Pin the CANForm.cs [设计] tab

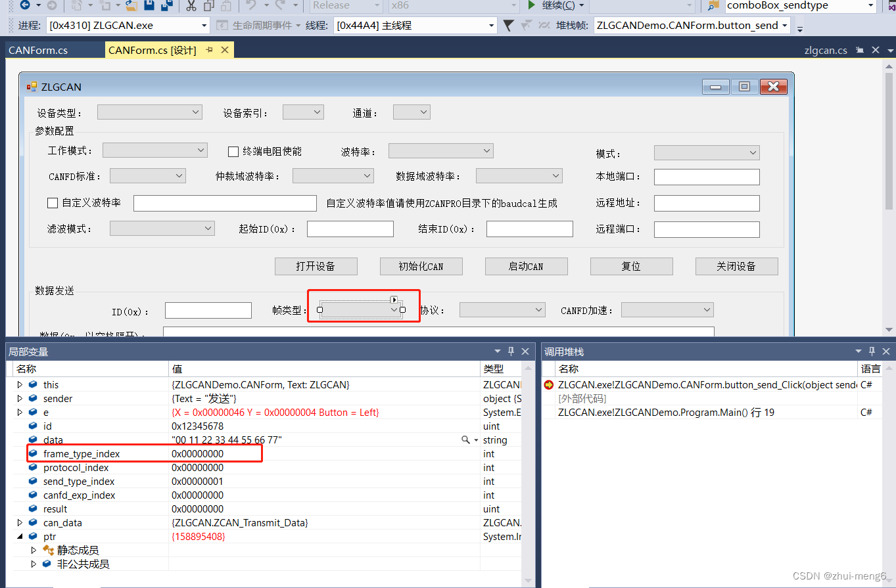click(210, 50)
